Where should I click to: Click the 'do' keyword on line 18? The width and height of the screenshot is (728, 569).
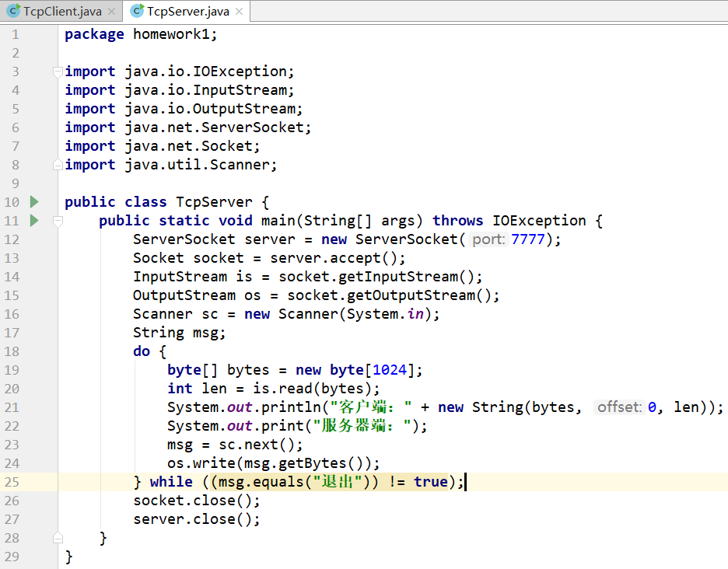(x=142, y=351)
